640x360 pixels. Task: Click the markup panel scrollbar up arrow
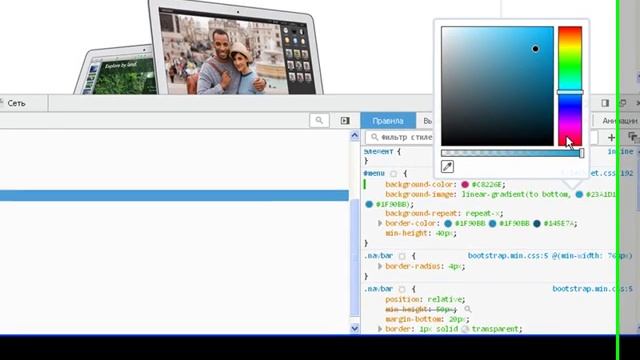coord(354,135)
